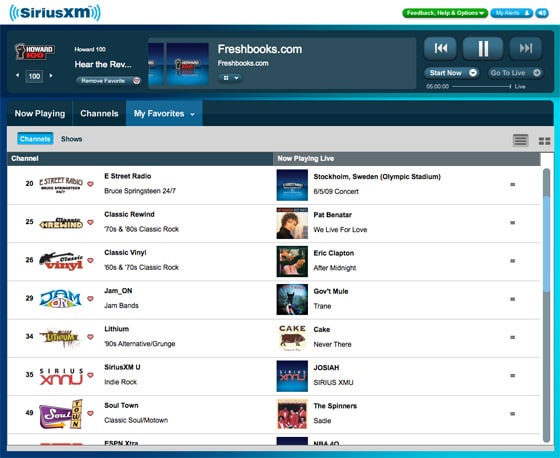Screen dimensions: 560x458
Task: Click the Go To Live button
Action: [x=515, y=73]
